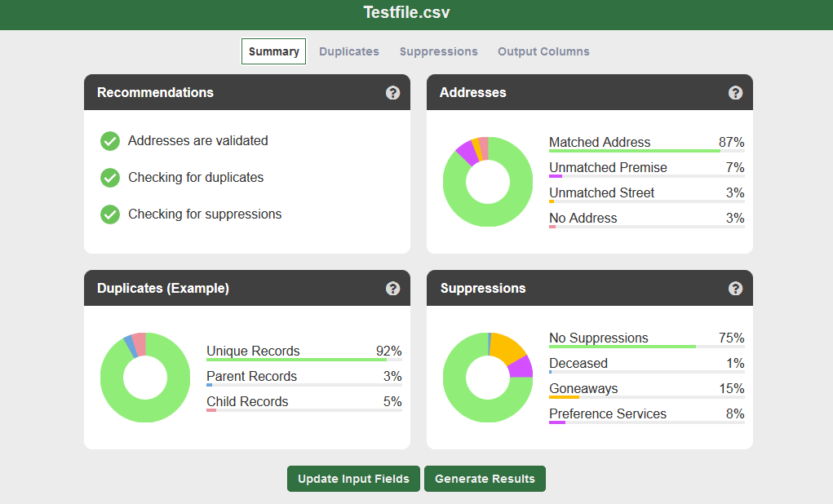Click the Recommendations help question mark icon
The image size is (833, 504).
(x=393, y=93)
